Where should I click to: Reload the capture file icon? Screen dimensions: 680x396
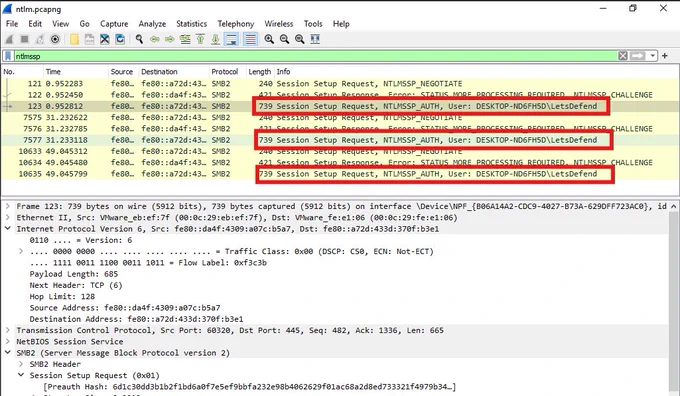pos(120,39)
